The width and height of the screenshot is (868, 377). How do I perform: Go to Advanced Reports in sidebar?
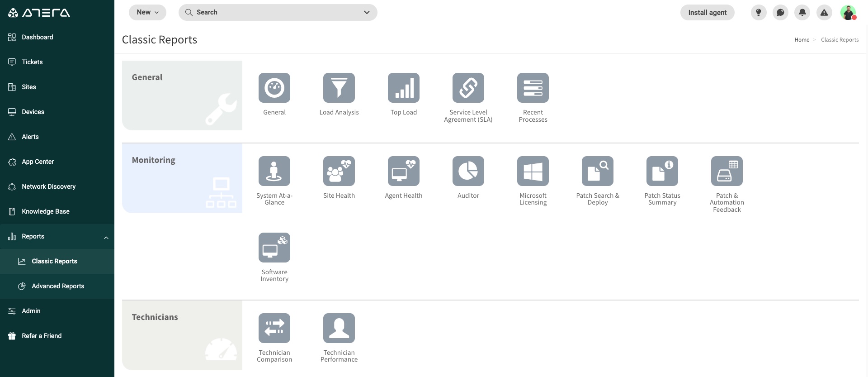coord(58,286)
